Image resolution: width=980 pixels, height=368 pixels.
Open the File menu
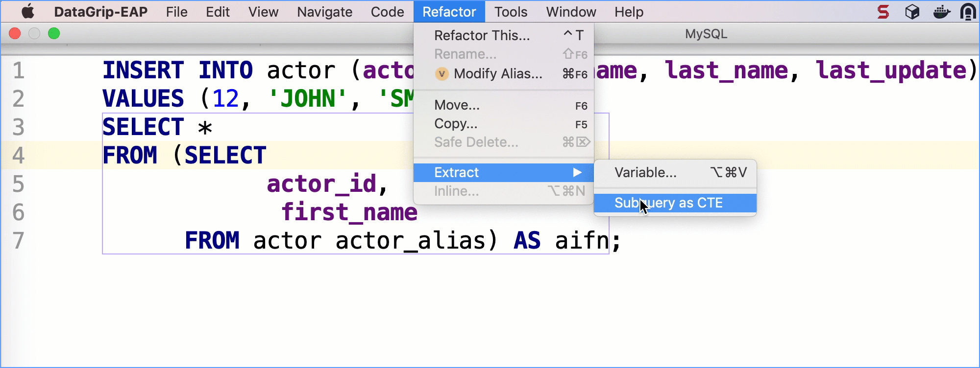tap(176, 12)
